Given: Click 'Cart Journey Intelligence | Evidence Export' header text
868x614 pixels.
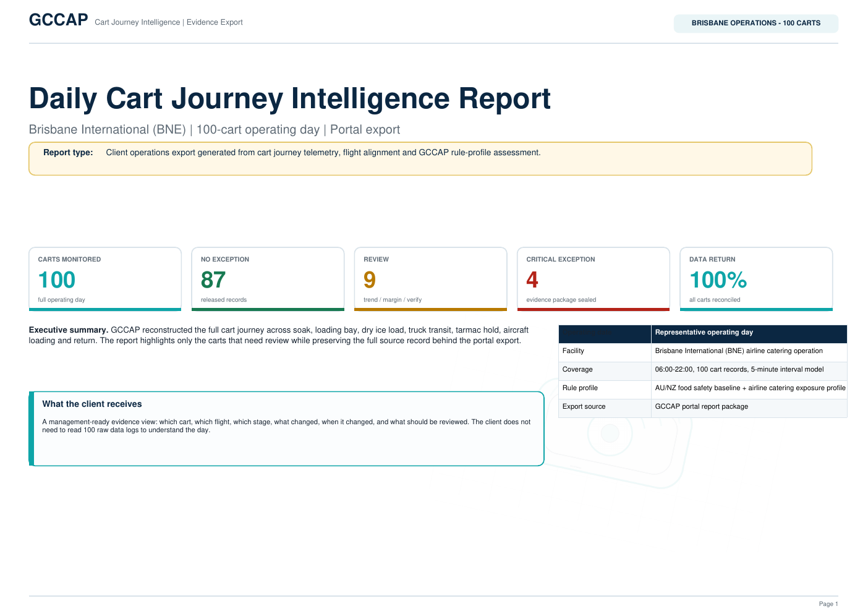Looking at the screenshot, I should point(169,22).
